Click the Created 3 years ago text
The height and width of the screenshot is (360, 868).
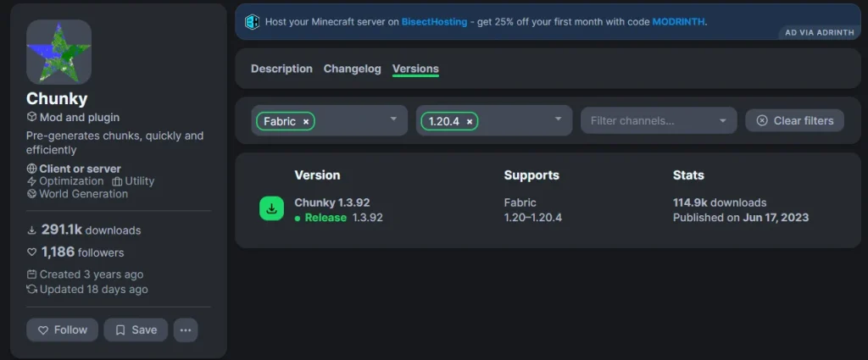pyautogui.click(x=85, y=274)
